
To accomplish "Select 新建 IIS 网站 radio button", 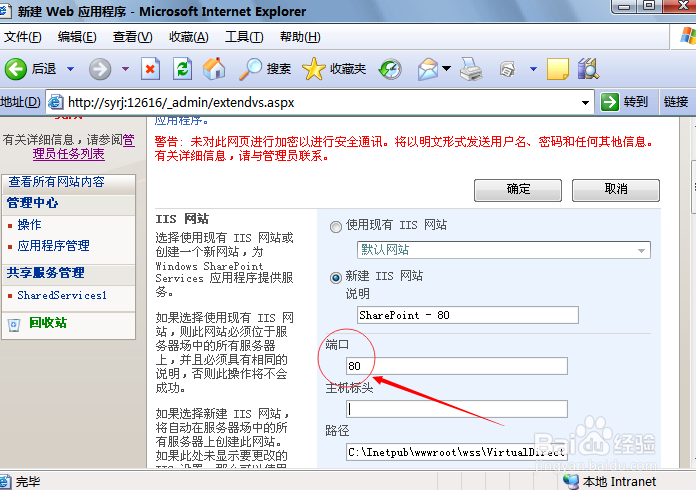I will click(336, 278).
